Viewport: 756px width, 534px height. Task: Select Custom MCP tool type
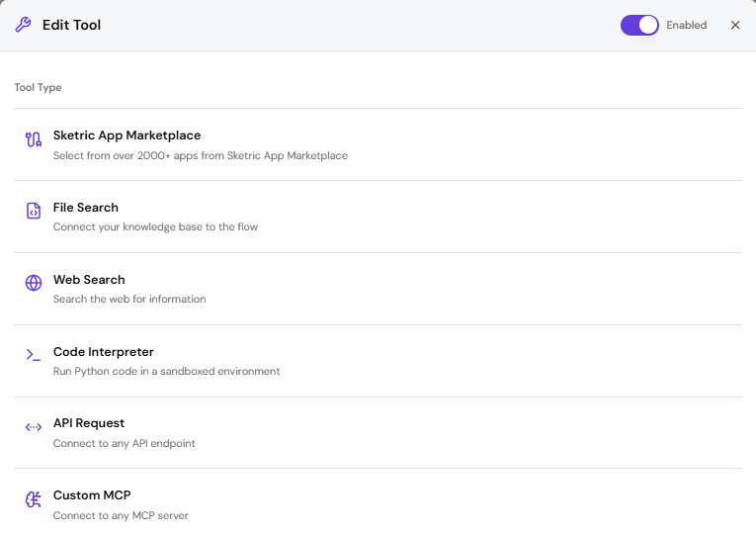click(92, 495)
